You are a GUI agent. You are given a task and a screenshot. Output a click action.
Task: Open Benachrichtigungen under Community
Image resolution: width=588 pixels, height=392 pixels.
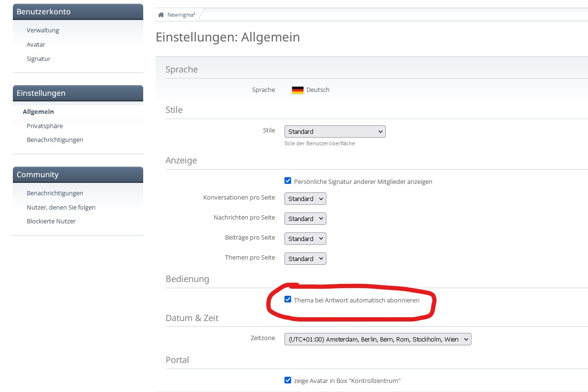55,193
